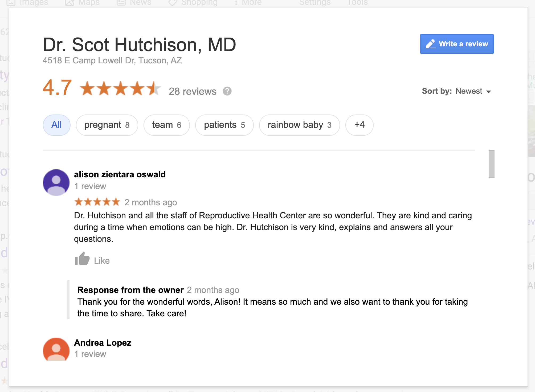Viewport: 535px width, 392px height.
Task: Click the Sort by dropdown arrow
Action: tap(488, 92)
